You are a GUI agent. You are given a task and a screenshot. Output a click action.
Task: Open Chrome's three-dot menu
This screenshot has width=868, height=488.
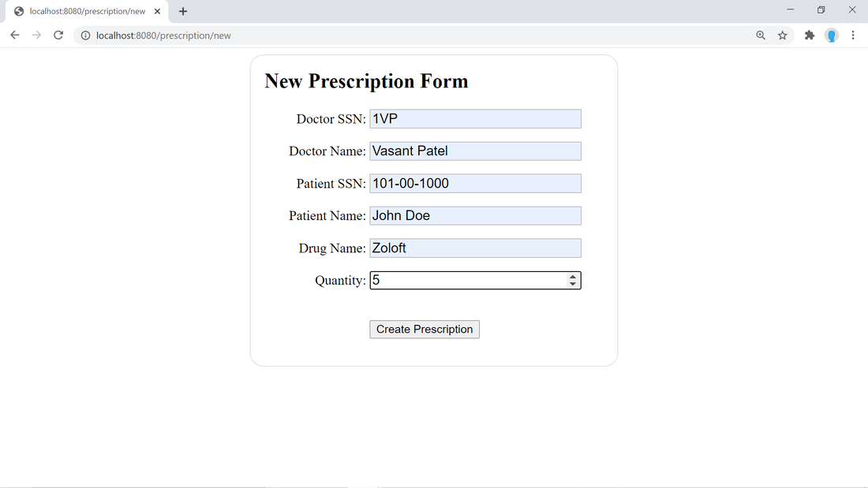853,35
